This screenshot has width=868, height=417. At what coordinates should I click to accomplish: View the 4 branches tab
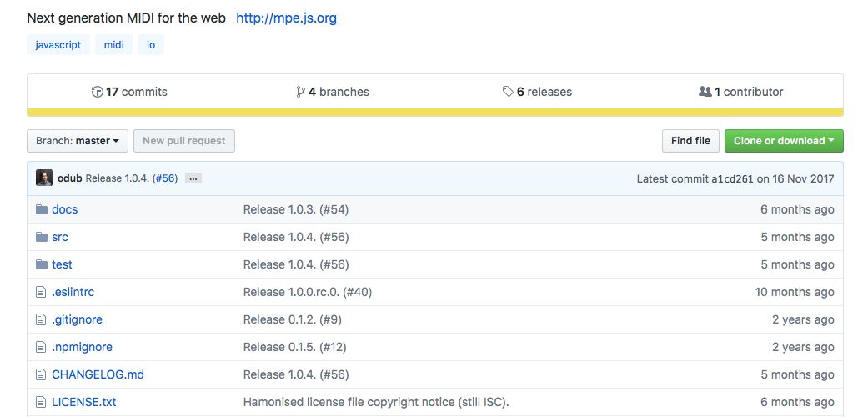tap(333, 92)
